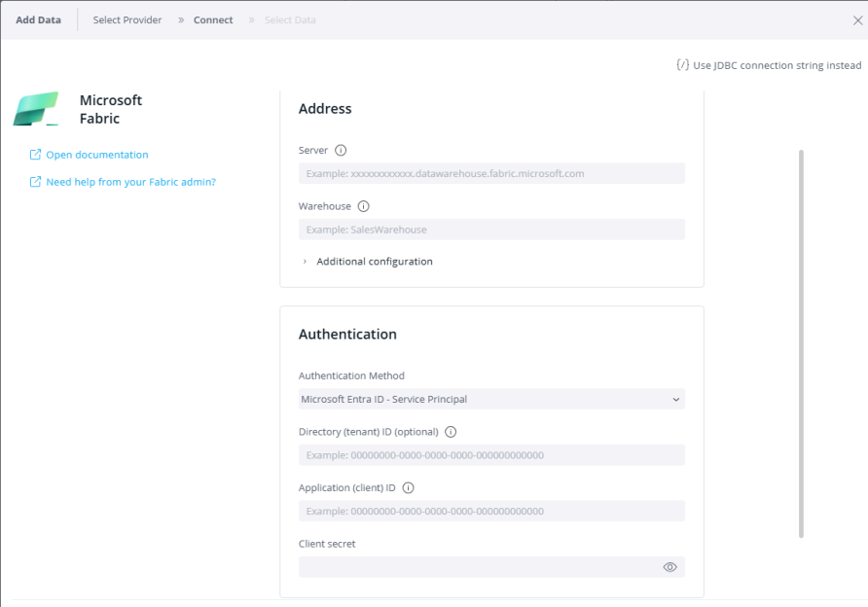This screenshot has height=607, width=868.
Task: Click the vertical scrollbar of the form
Action: [x=801, y=343]
